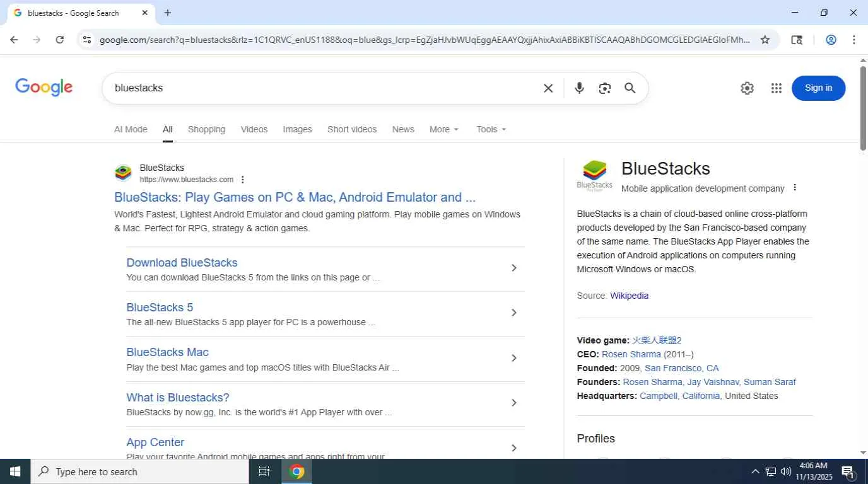The width and height of the screenshot is (868, 484).
Task: Expand Download BlueStacks sitelink chevron
Action: [513, 268]
